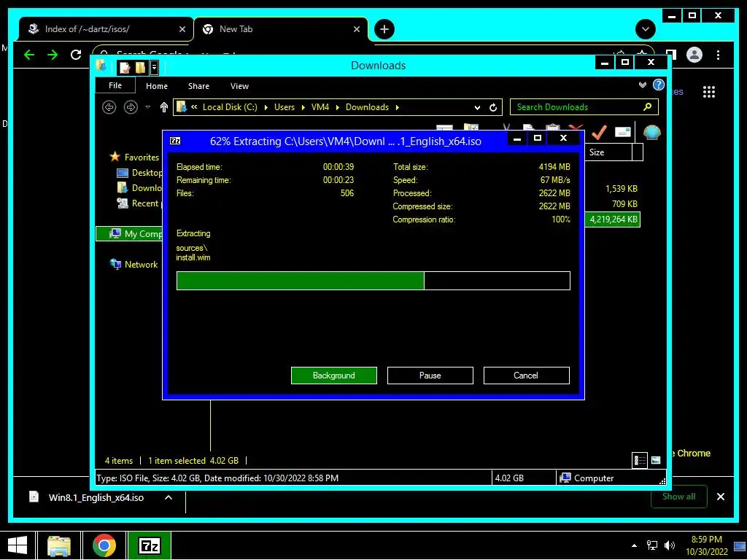Expand arrow after Downloads breadcrumb
The width and height of the screenshot is (747, 560).
397,107
